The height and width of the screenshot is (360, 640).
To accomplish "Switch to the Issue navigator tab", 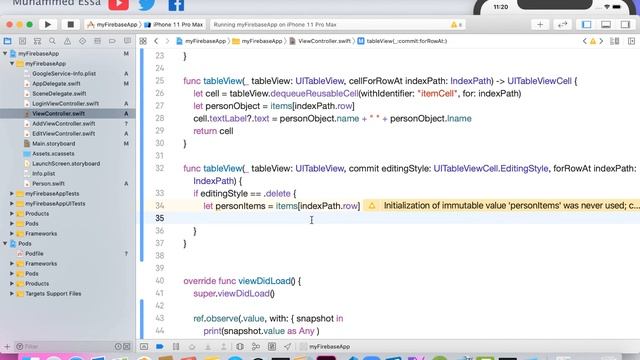I will pyautogui.click(x=67, y=41).
